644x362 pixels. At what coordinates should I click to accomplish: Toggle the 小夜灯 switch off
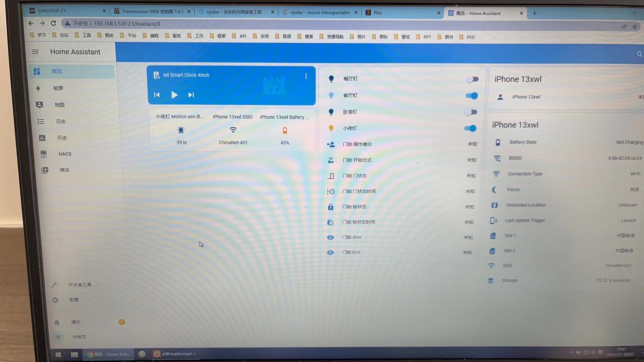click(470, 128)
